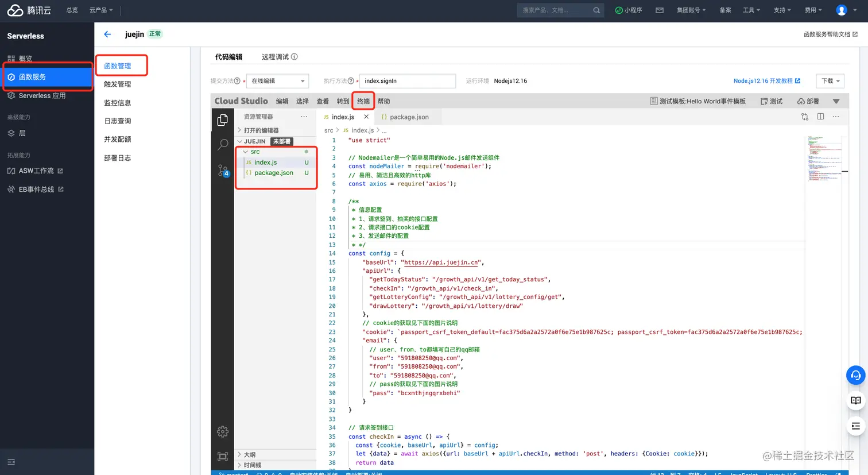Open the 支持 dropdown
Image resolution: width=868 pixels, height=475 pixels.
click(x=782, y=10)
